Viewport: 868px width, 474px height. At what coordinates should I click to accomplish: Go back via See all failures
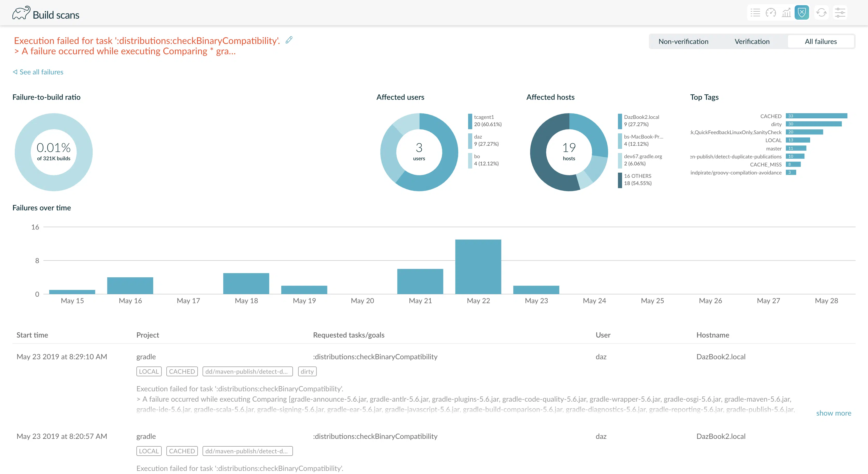pyautogui.click(x=38, y=72)
